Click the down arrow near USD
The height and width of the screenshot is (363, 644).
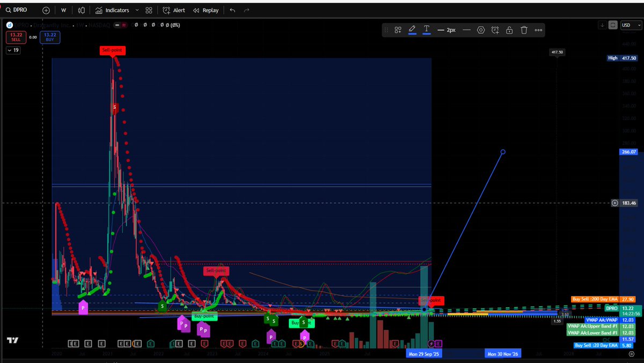603,25
